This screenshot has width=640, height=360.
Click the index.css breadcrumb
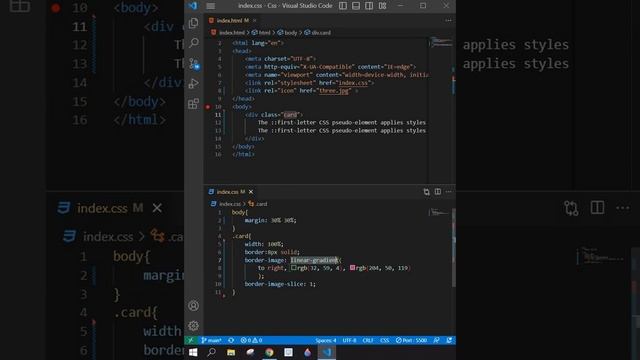pyautogui.click(x=226, y=204)
